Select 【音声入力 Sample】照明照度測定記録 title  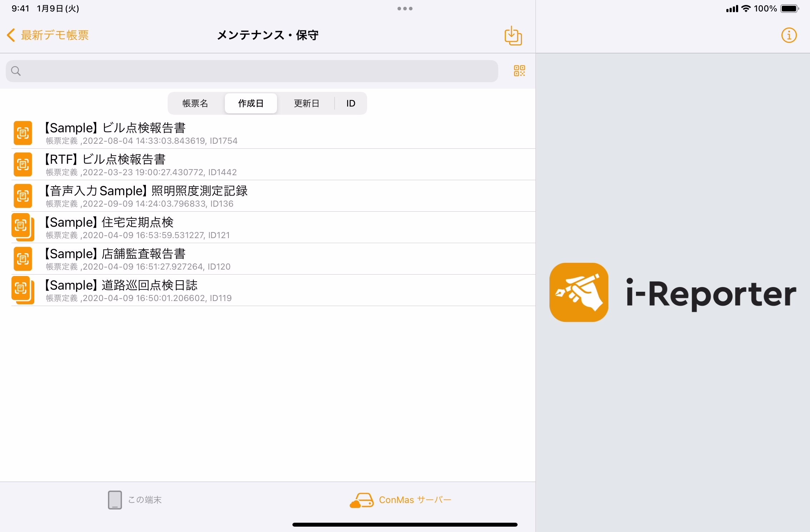click(145, 191)
